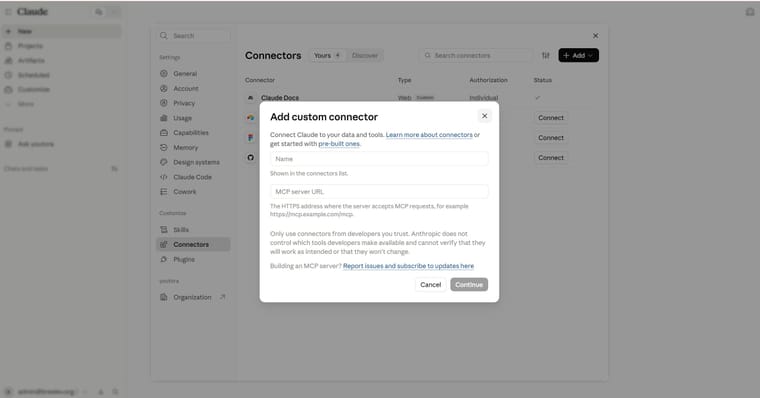Open Capabilities settings
This screenshot has height=398, width=760.
click(193, 133)
